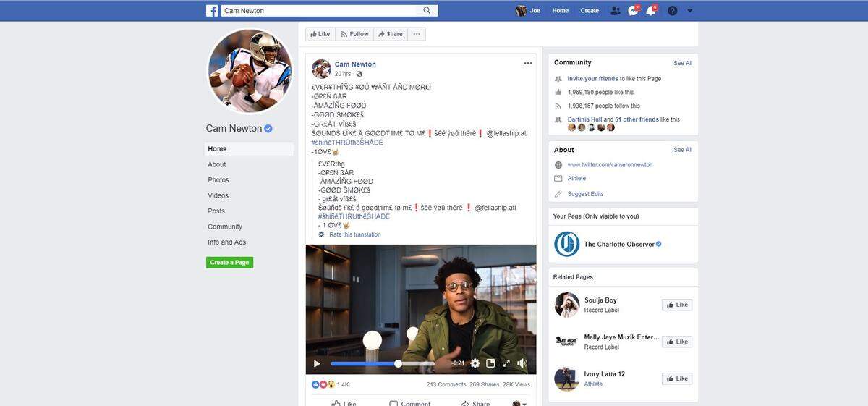Open Mally Jaye Muzik page thumbnail
This screenshot has height=406, width=868.
567,342
